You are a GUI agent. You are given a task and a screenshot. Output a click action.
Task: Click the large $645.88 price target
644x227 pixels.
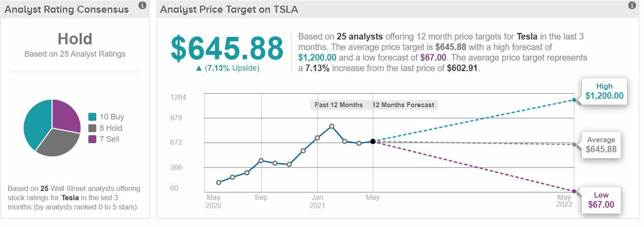227,48
